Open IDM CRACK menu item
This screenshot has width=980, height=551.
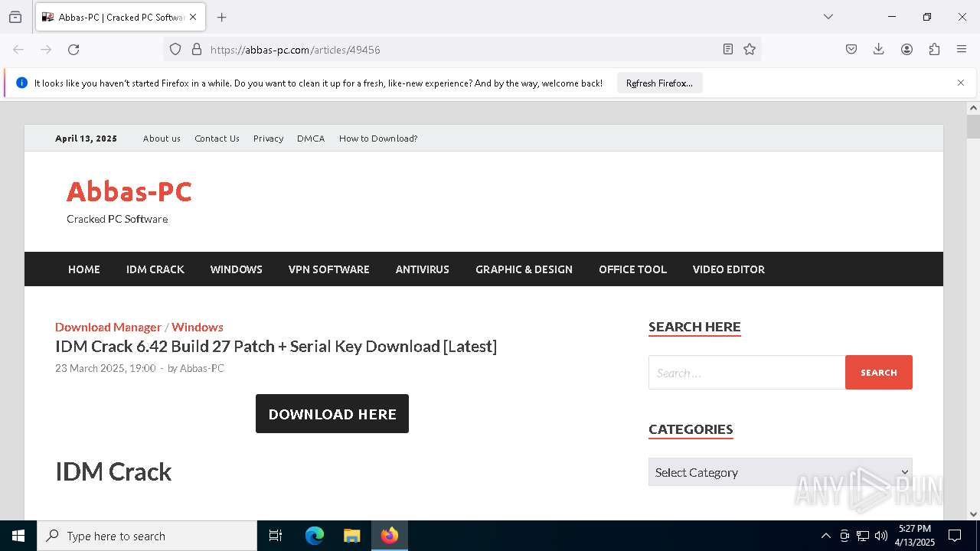(155, 269)
